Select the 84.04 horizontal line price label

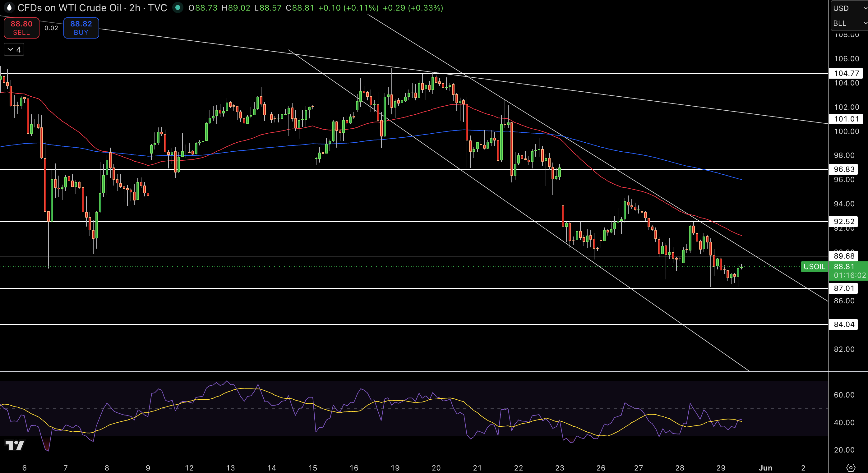[843, 324]
